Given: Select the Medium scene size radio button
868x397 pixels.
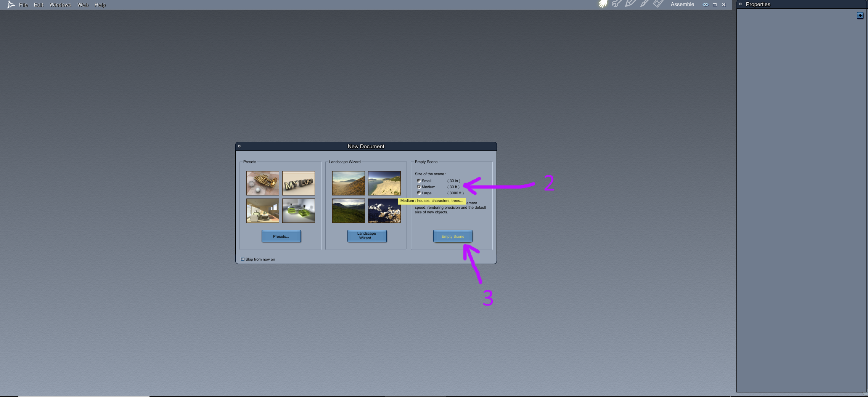Looking at the screenshot, I should pyautogui.click(x=419, y=187).
